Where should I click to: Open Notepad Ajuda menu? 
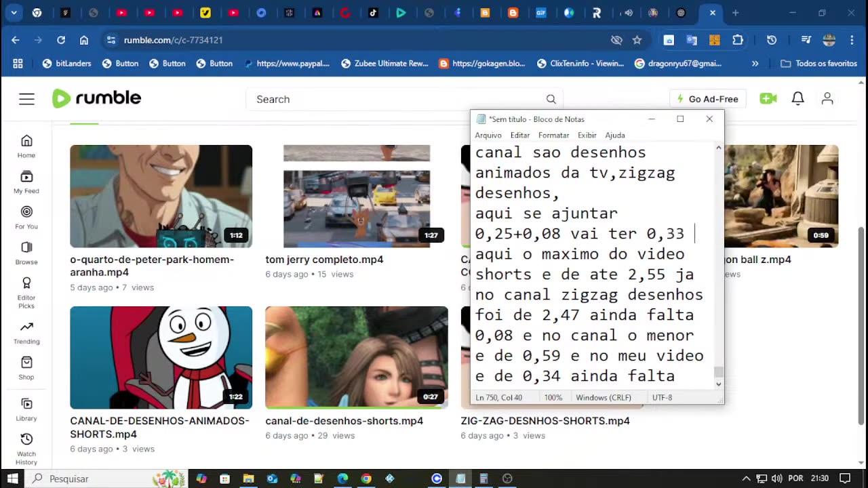(615, 136)
